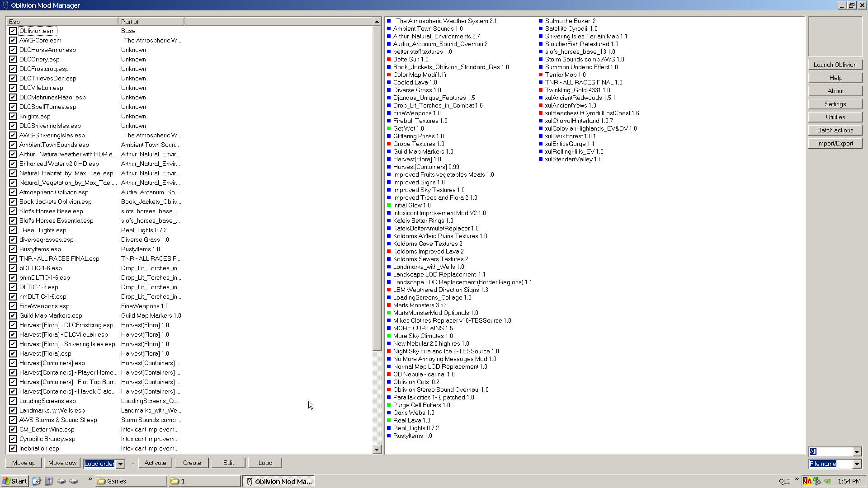Viewport: 868px width, 488px height.
Task: Switch to the folder 1 taskbar window
Action: 204,481
